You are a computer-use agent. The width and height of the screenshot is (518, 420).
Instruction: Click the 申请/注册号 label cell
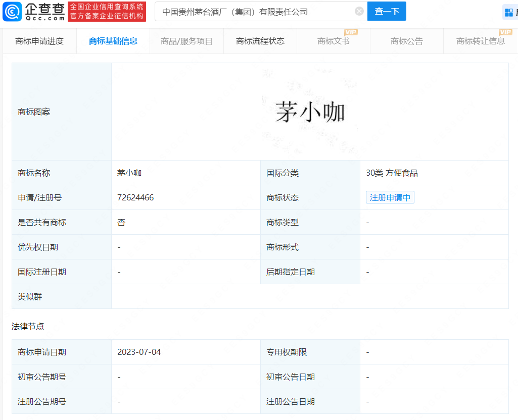(x=62, y=197)
